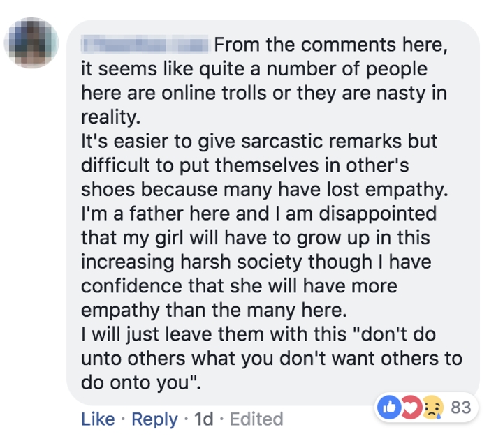Like this comment
Viewport: 489px width, 448px height.
(98, 419)
